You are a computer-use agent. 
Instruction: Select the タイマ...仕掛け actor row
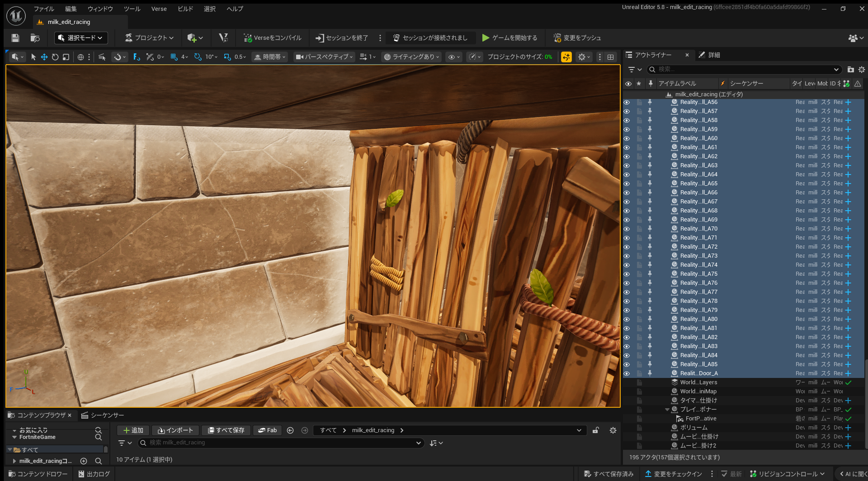tap(744, 401)
